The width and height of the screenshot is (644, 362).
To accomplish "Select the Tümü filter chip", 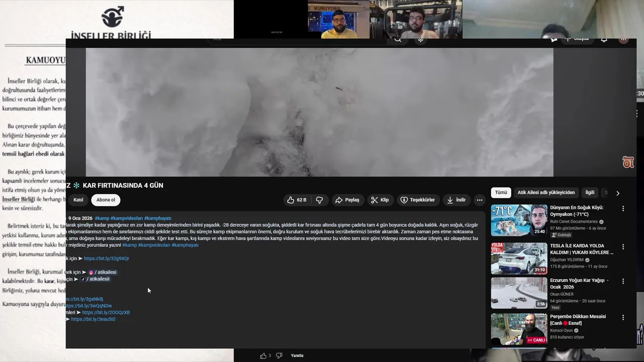I will pyautogui.click(x=501, y=193).
